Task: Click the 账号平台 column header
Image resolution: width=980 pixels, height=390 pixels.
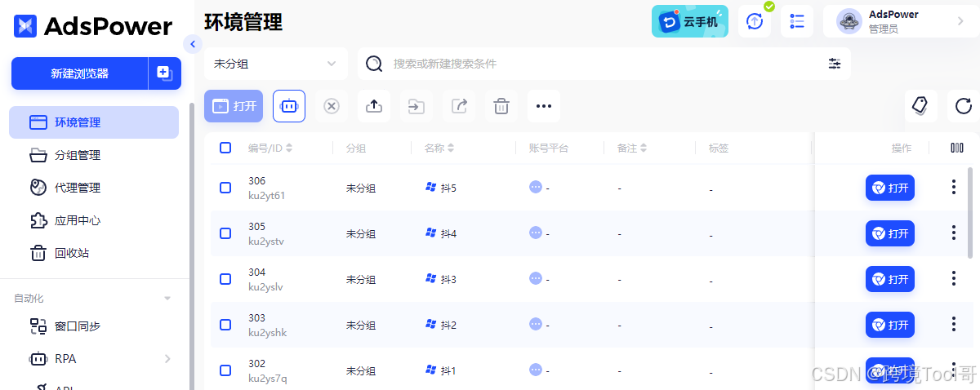Action: 549,148
